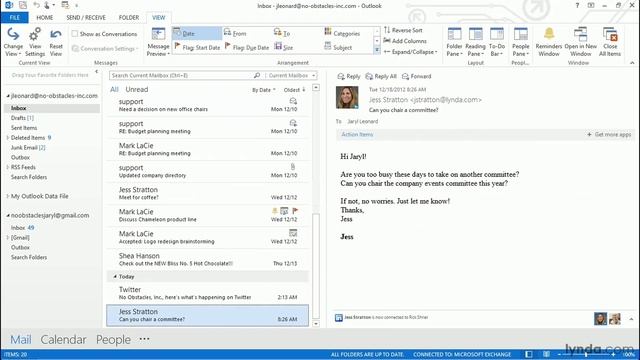Collapse the Today message group
This screenshot has width=640, height=360.
tap(115, 277)
